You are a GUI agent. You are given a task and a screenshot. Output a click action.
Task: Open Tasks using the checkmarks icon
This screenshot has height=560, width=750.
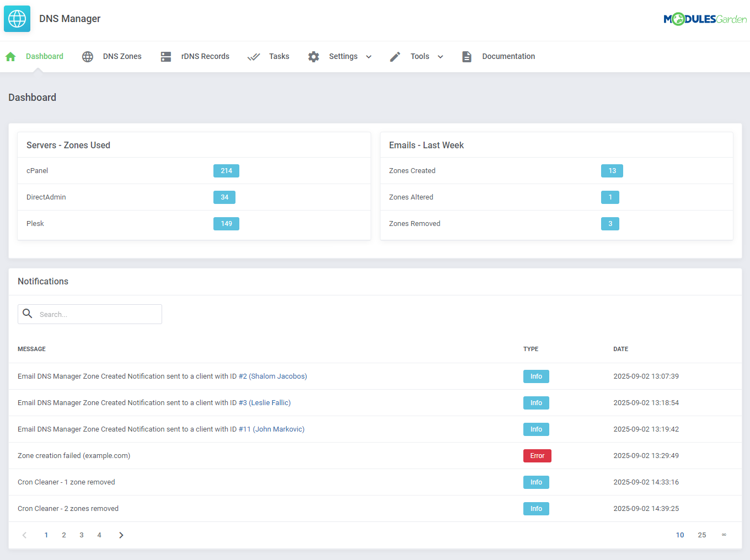tap(254, 56)
